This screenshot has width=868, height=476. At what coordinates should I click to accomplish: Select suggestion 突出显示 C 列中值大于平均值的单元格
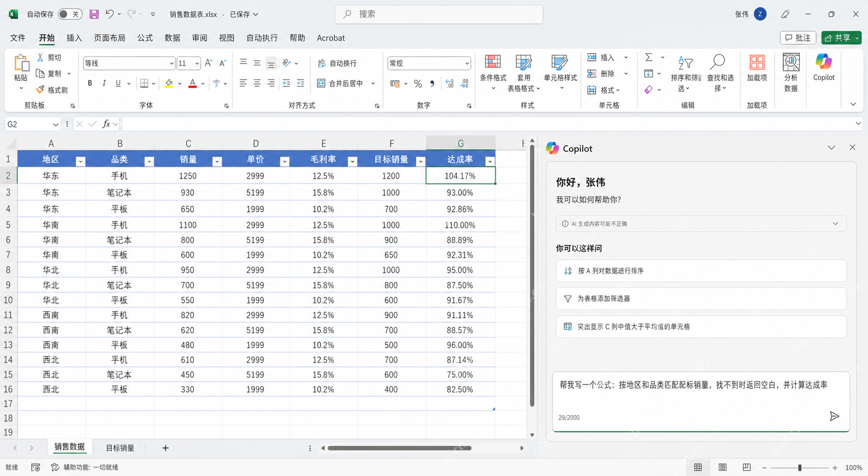(x=701, y=326)
